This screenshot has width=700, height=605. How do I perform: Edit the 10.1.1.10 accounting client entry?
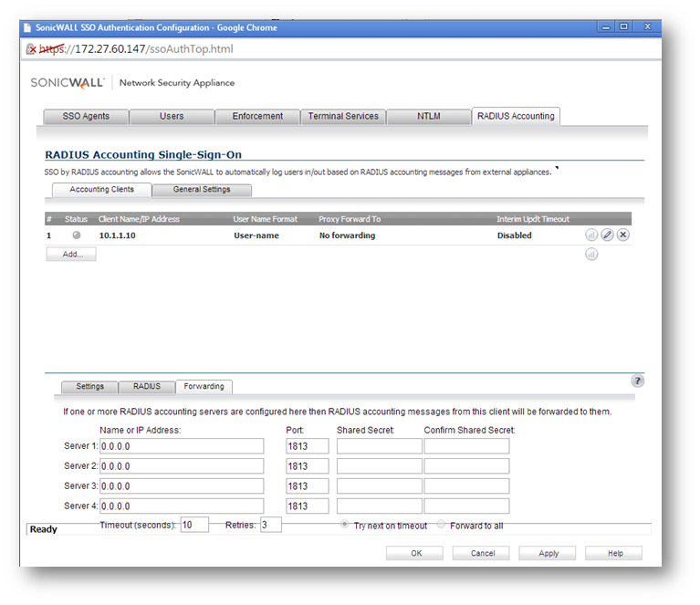607,235
